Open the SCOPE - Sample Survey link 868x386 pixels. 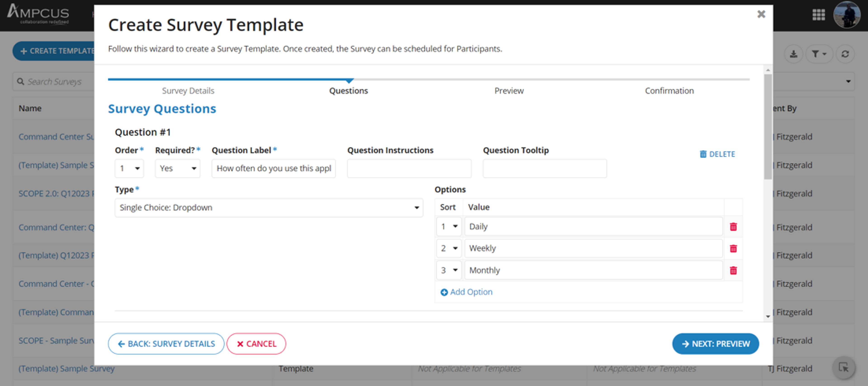56,341
